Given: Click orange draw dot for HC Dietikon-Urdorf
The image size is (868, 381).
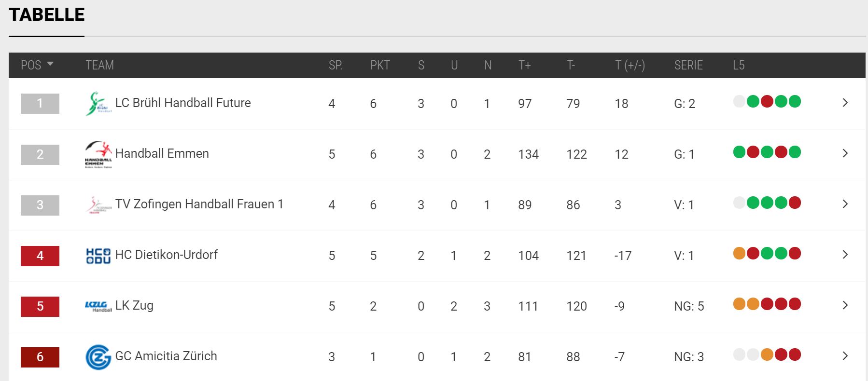Looking at the screenshot, I should click(739, 253).
